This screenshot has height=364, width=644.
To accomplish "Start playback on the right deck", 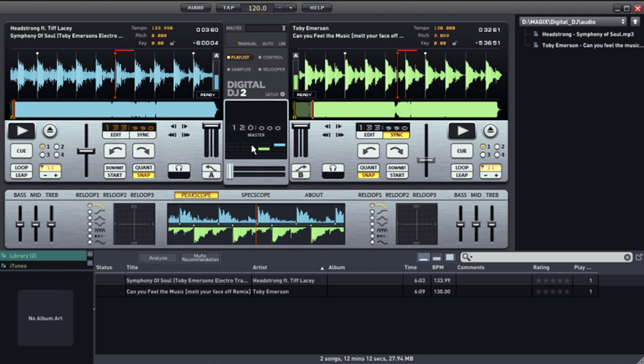I will tap(462, 131).
